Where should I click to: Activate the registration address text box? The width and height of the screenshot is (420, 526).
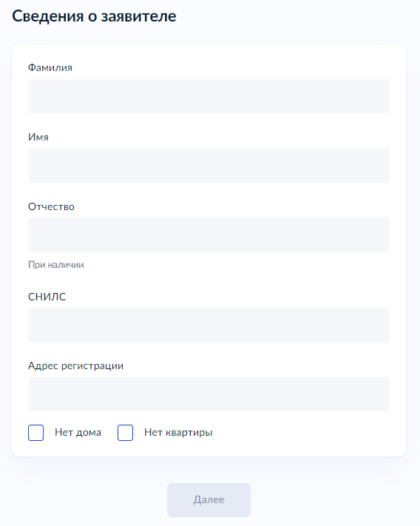209,394
